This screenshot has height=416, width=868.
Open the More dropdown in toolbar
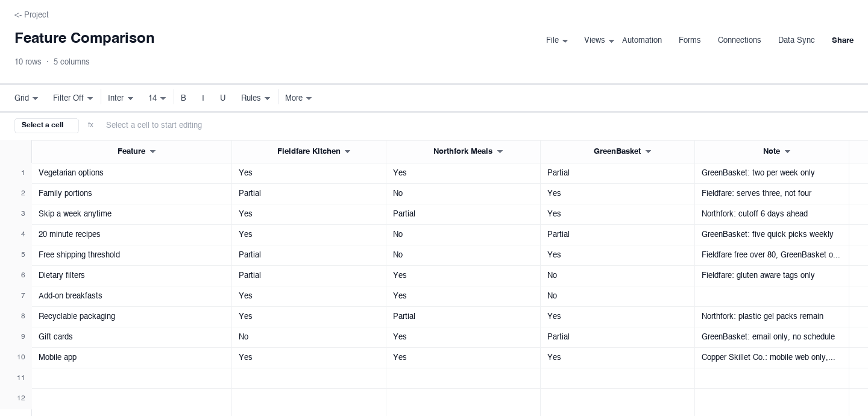298,98
